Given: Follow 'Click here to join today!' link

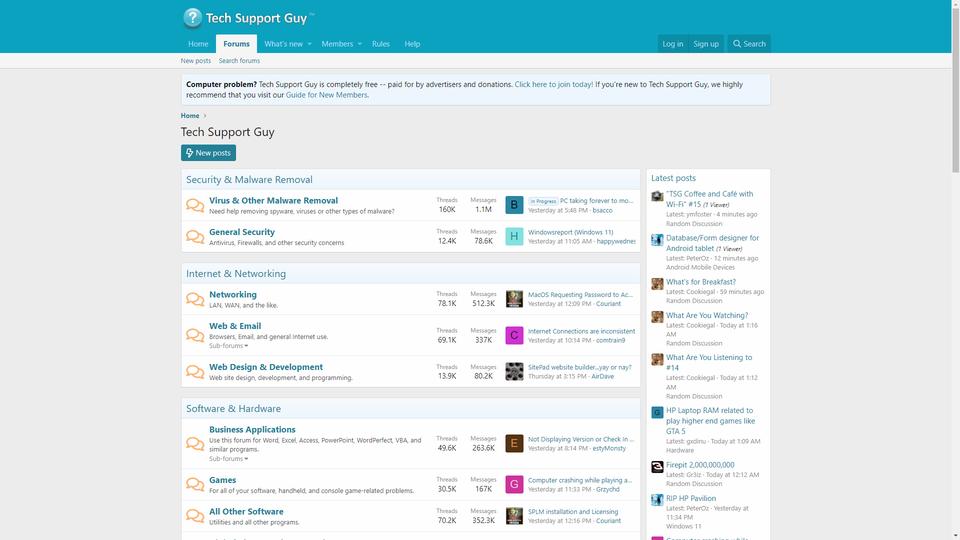Looking at the screenshot, I should coord(553,84).
